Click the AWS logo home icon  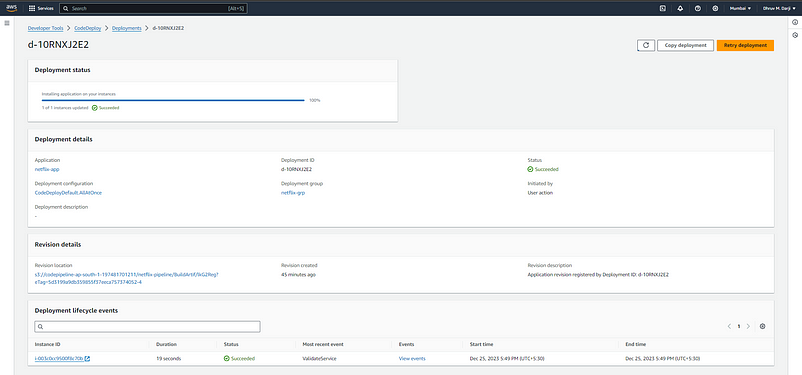pyautogui.click(x=11, y=8)
